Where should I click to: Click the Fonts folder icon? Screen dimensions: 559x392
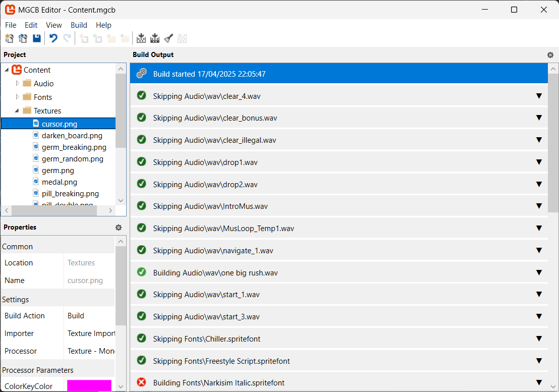pyautogui.click(x=27, y=97)
